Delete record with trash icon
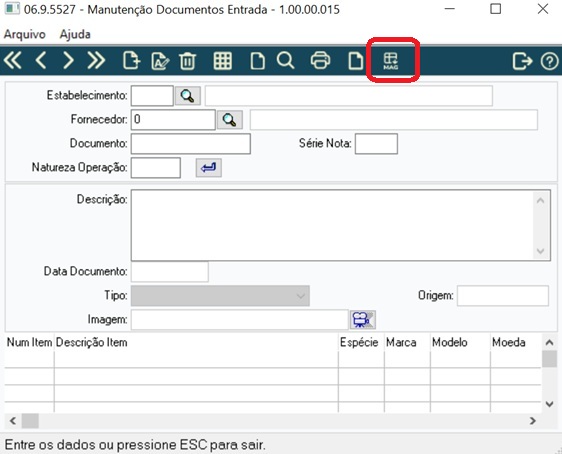 point(187,61)
